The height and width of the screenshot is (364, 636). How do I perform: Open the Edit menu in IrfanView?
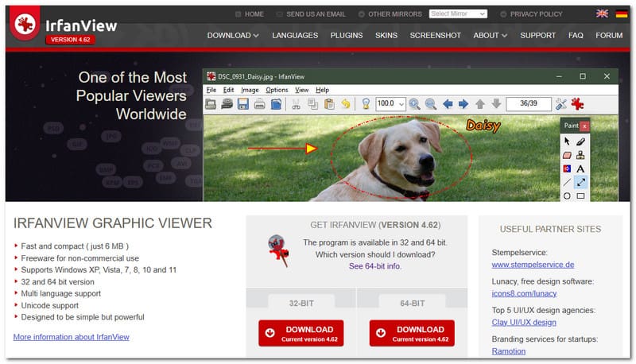click(x=228, y=90)
